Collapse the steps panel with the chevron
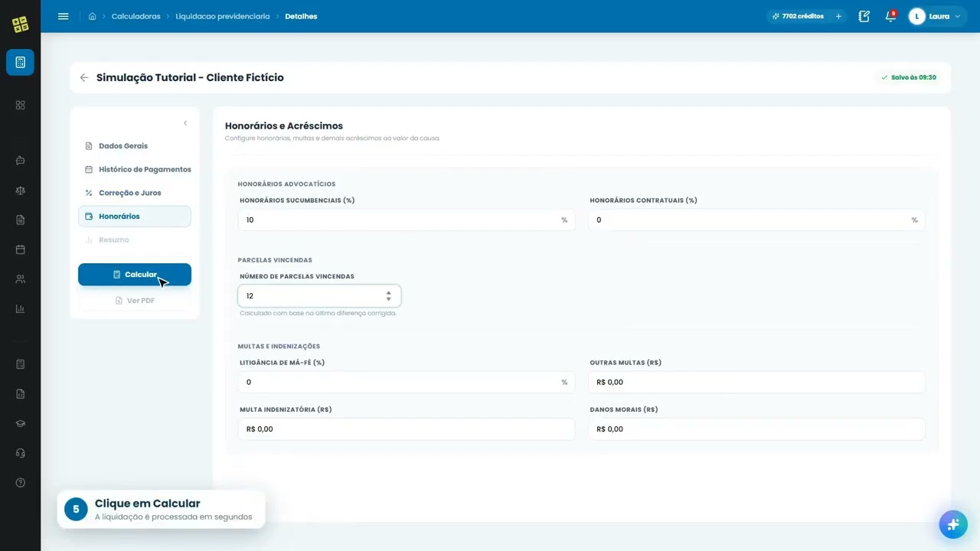The image size is (980, 551). point(185,123)
